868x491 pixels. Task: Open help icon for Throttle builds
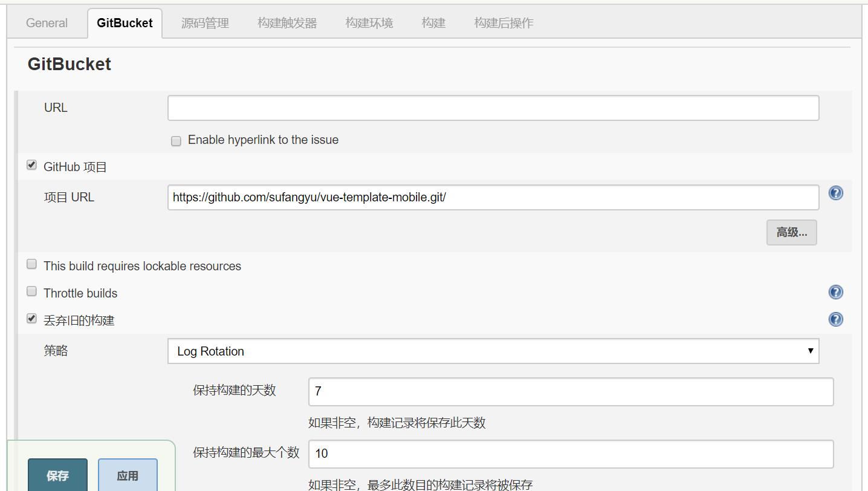click(x=835, y=292)
